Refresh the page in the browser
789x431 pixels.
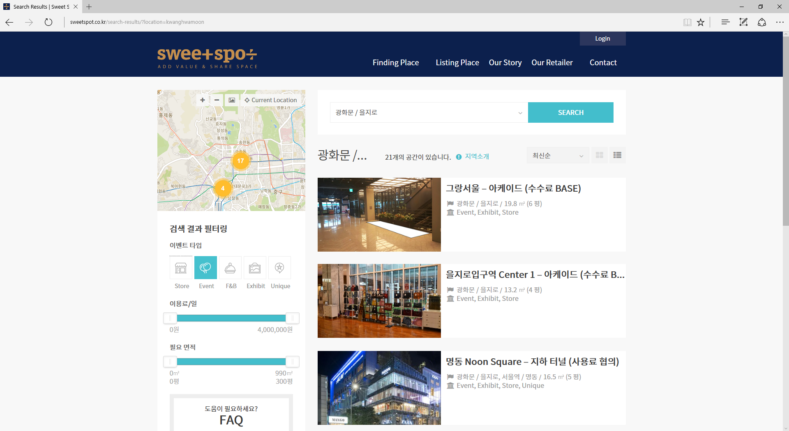click(x=48, y=21)
